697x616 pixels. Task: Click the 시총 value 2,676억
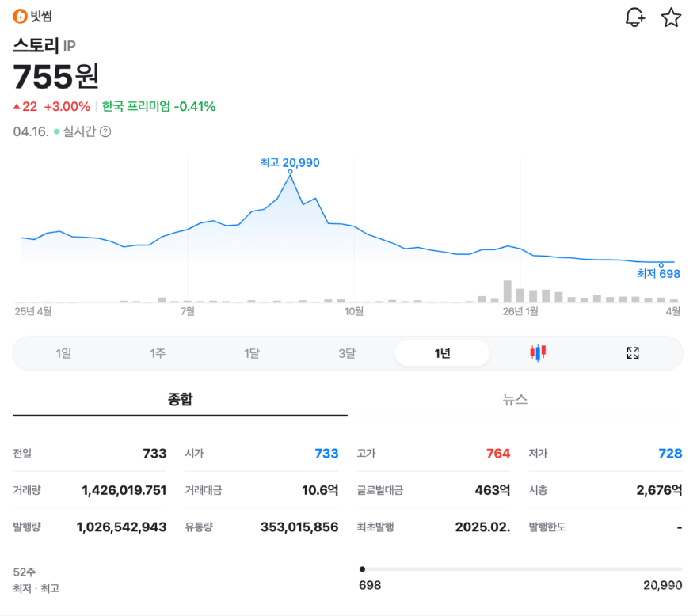click(659, 490)
